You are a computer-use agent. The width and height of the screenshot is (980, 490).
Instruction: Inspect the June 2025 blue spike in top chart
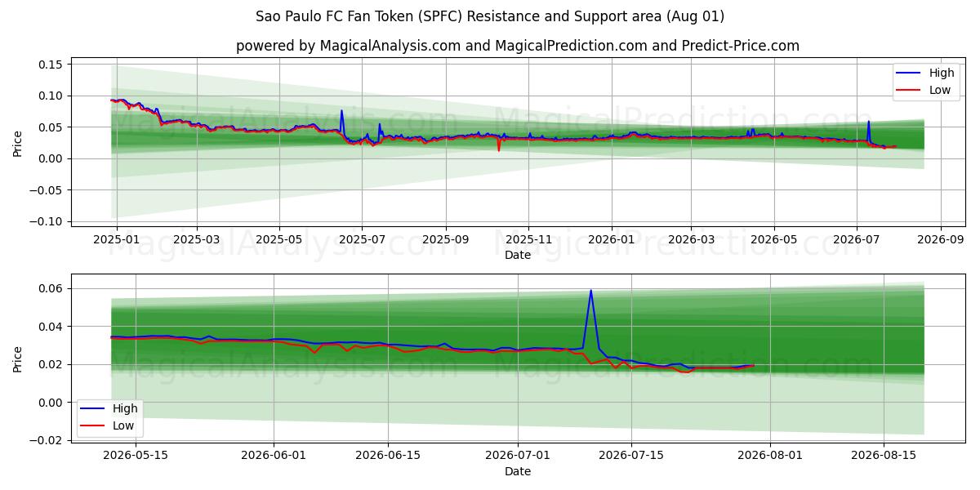point(341,112)
